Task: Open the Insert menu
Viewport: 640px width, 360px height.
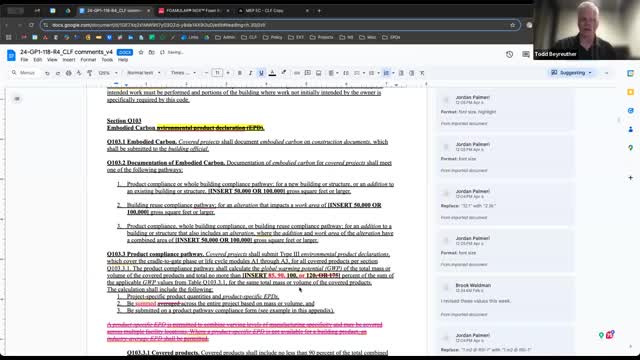Action: pos(69,60)
